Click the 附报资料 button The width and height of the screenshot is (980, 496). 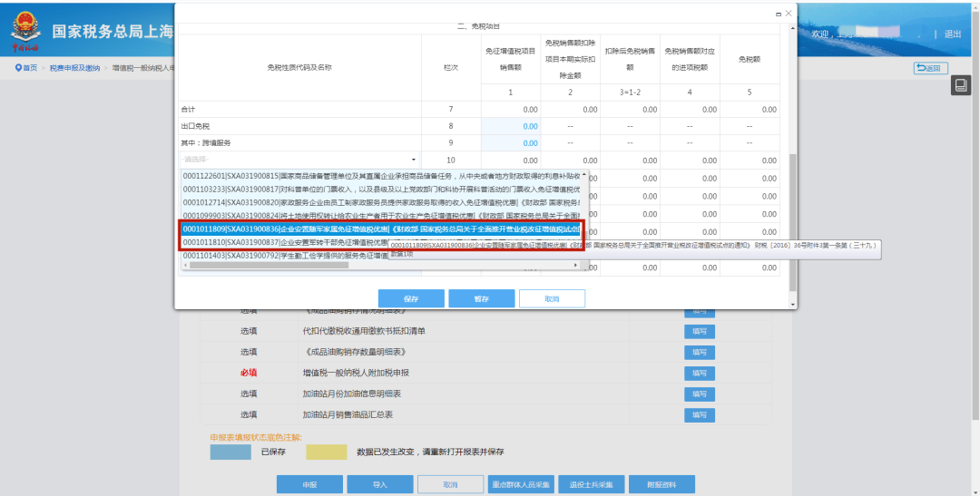[661, 485]
